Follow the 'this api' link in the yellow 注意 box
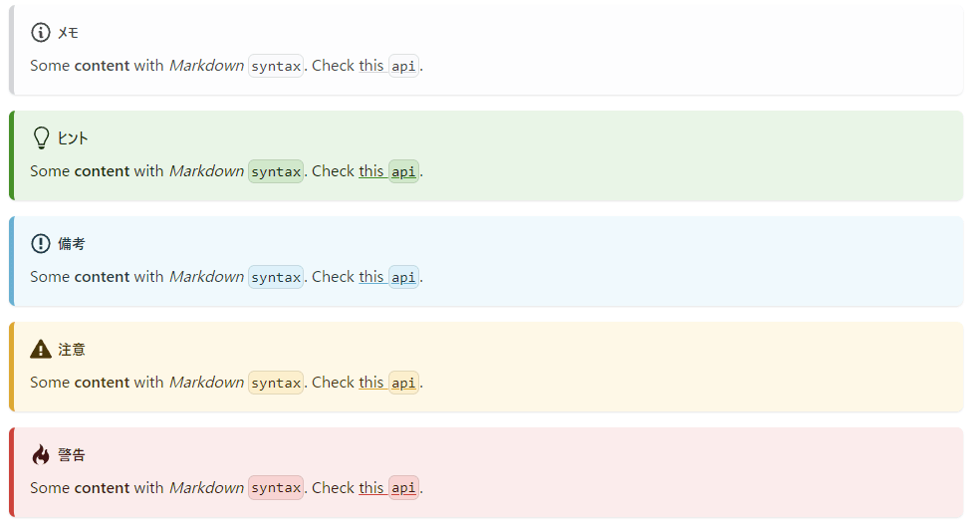The width and height of the screenshot is (980, 528). point(388,383)
